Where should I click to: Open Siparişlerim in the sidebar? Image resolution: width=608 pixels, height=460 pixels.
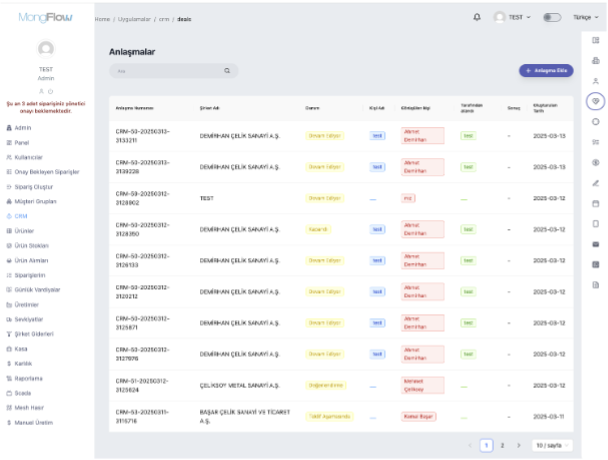point(30,275)
